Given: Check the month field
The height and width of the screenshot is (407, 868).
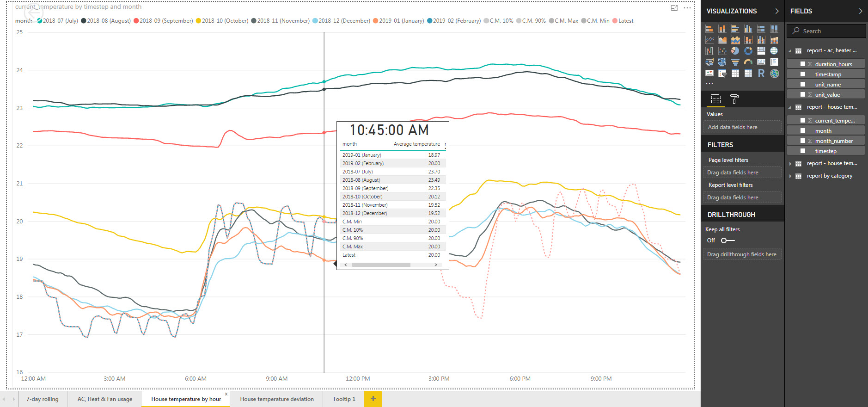Looking at the screenshot, I should tap(803, 130).
